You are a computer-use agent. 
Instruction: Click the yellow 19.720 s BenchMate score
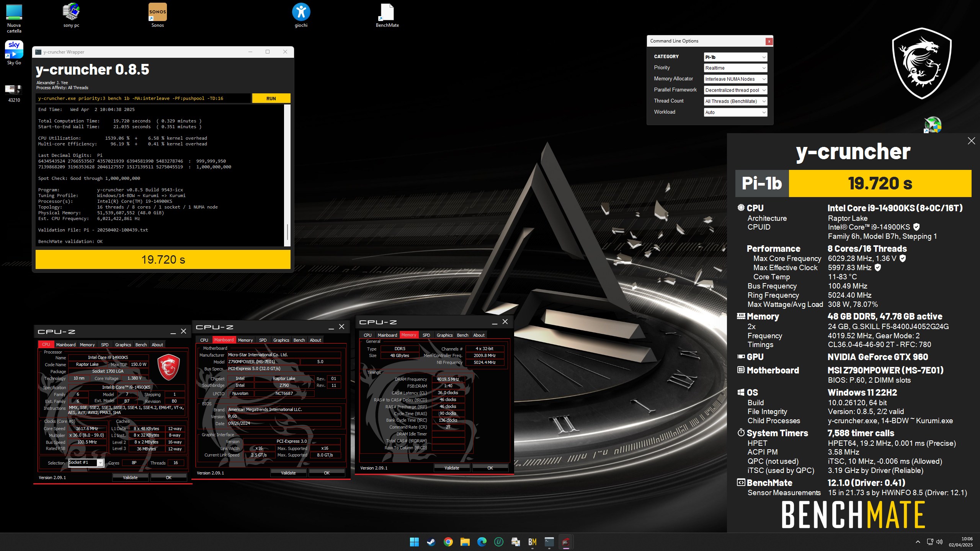coord(880,184)
